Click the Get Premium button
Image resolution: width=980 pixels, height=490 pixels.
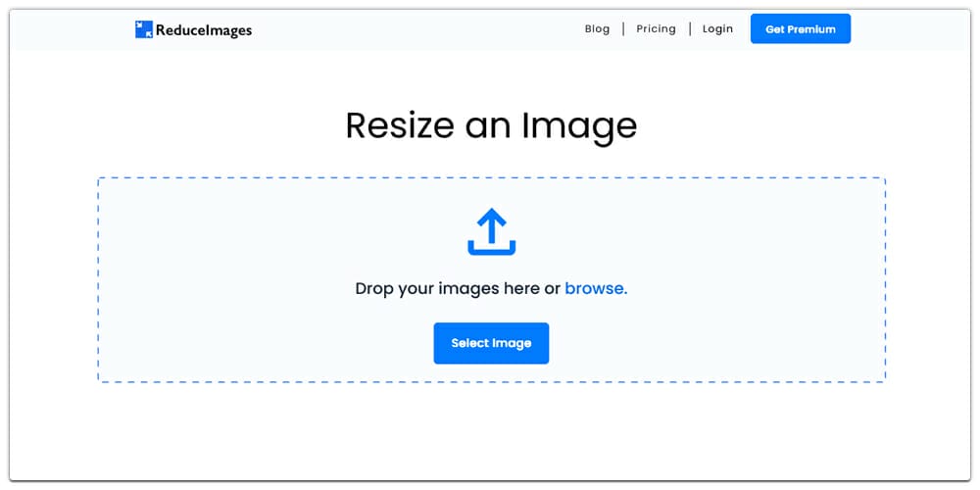(x=800, y=28)
